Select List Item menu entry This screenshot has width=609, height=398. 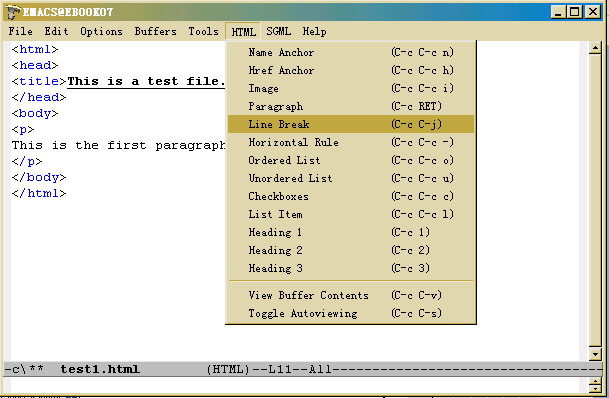pos(351,214)
